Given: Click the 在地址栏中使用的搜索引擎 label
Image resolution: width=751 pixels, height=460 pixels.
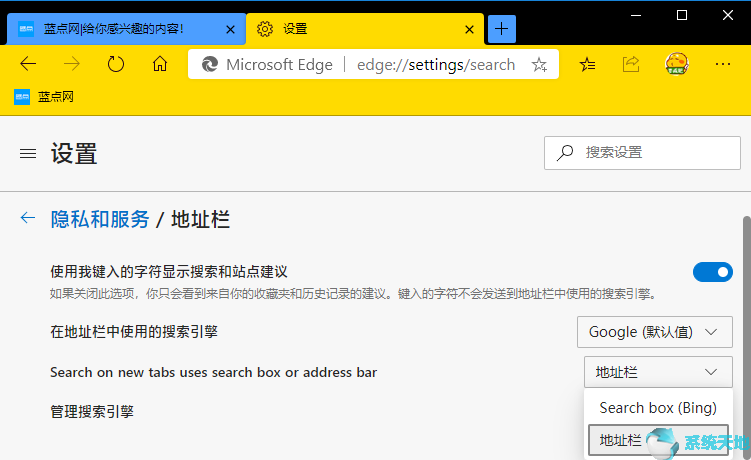Looking at the screenshot, I should (x=134, y=332).
